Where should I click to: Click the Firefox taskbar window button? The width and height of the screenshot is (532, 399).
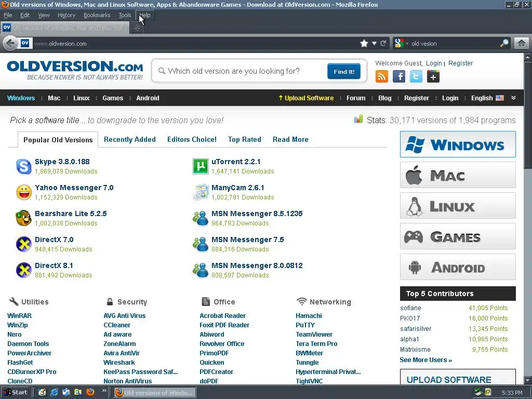coord(155,393)
